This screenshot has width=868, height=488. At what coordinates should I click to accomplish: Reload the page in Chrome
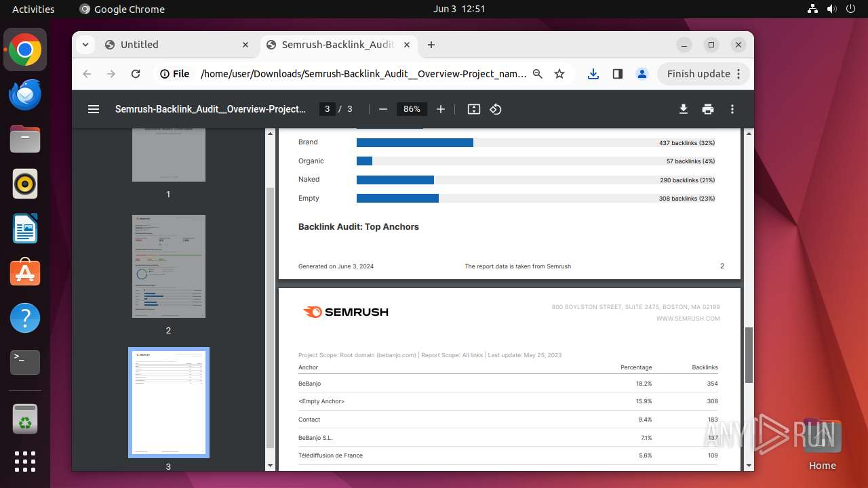click(x=136, y=74)
